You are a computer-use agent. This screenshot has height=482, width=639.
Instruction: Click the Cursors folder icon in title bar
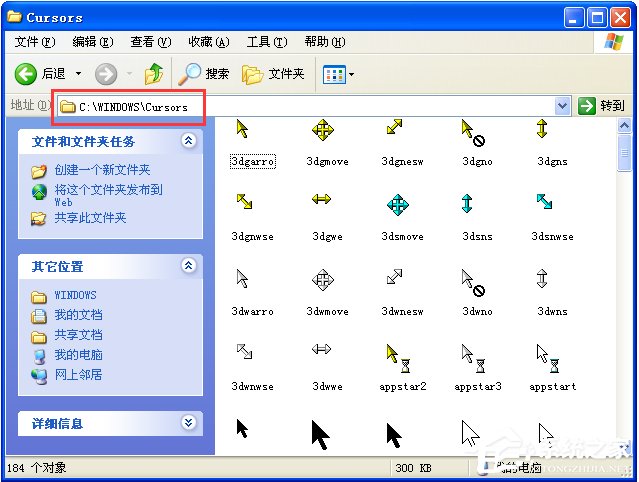click(15, 17)
